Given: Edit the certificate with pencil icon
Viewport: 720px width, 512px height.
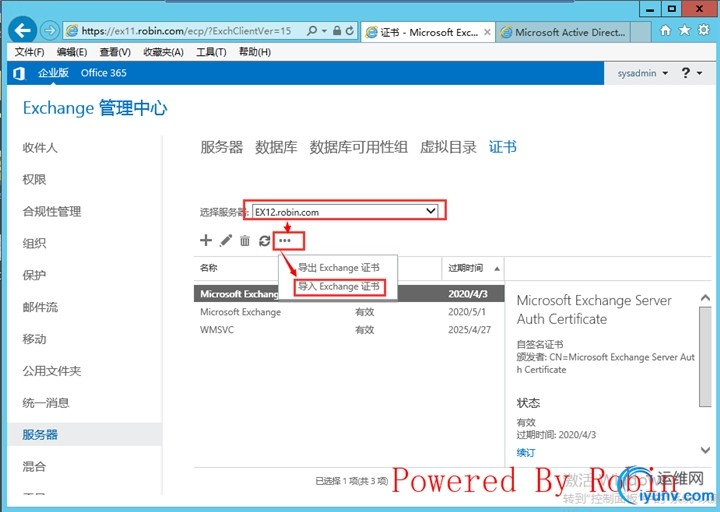Looking at the screenshot, I should [x=226, y=240].
